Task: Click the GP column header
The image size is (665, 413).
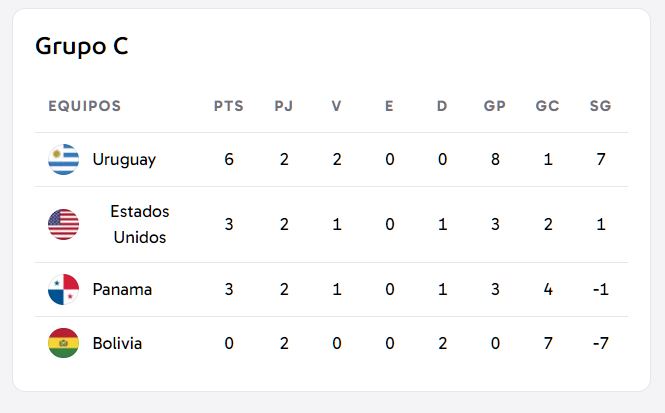Action: [495, 106]
